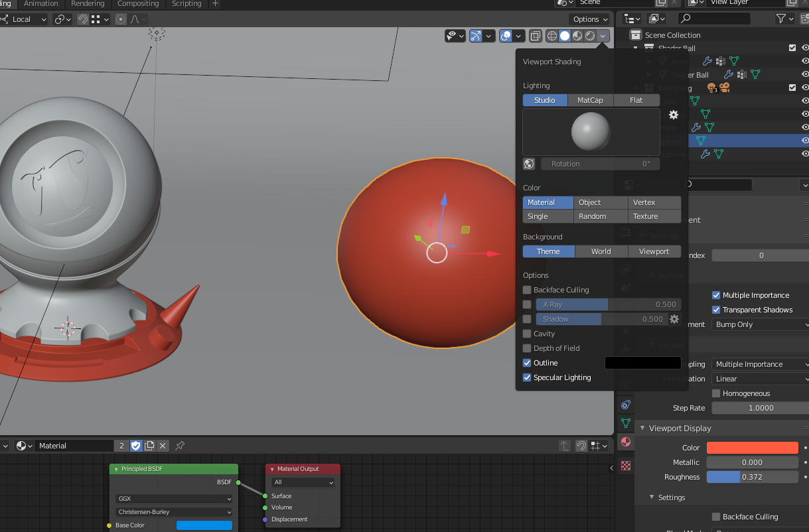Image resolution: width=809 pixels, height=532 pixels.
Task: Open the Compositing workspace tab
Action: (x=138, y=4)
